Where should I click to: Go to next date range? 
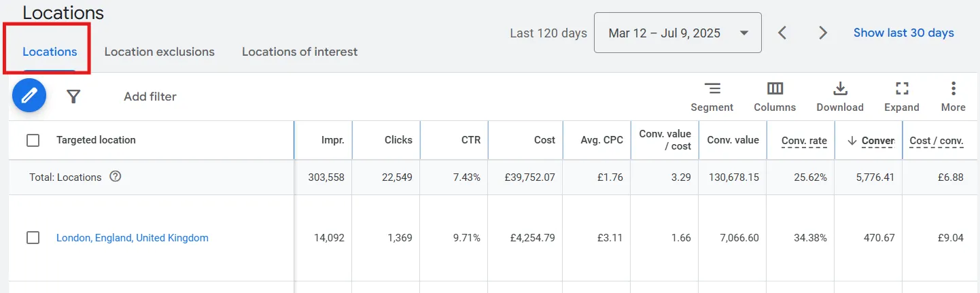click(823, 33)
